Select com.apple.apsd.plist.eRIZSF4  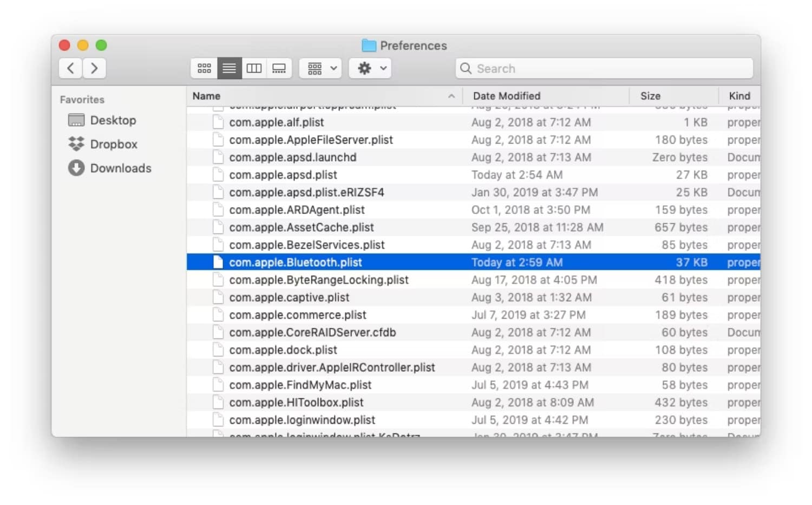pos(474,192)
